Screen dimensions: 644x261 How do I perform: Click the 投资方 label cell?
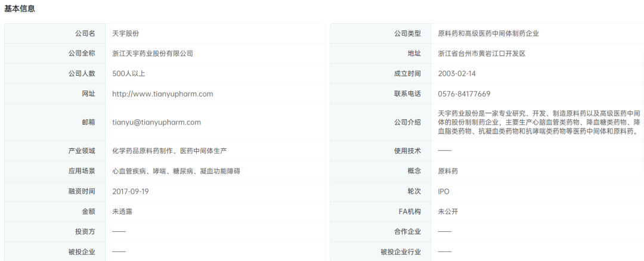(x=55, y=232)
